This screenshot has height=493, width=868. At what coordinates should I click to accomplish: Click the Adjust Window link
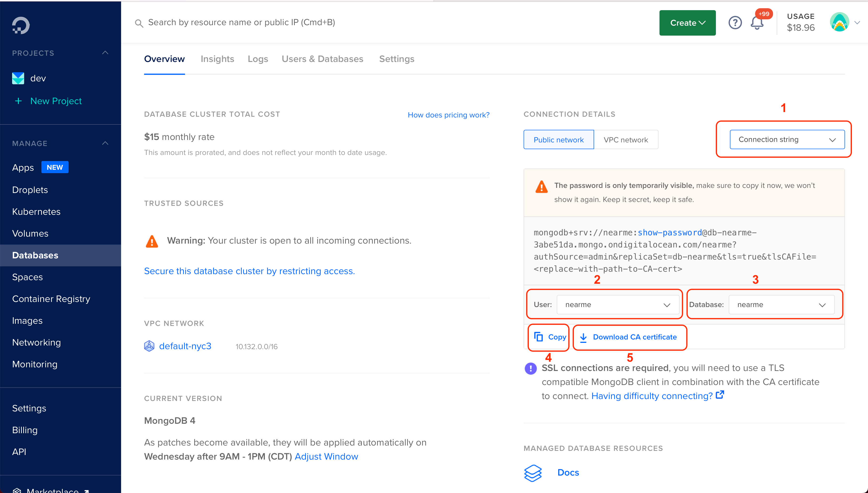click(x=326, y=456)
